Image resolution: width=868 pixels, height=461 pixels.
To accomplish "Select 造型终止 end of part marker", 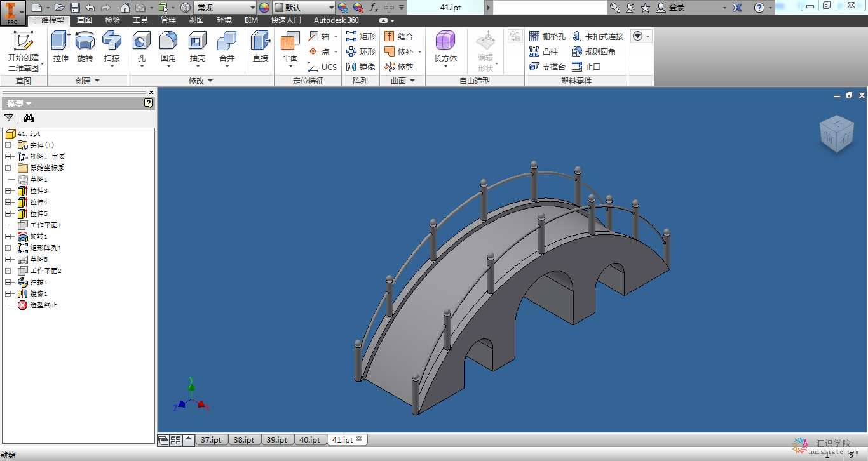I will click(38, 305).
